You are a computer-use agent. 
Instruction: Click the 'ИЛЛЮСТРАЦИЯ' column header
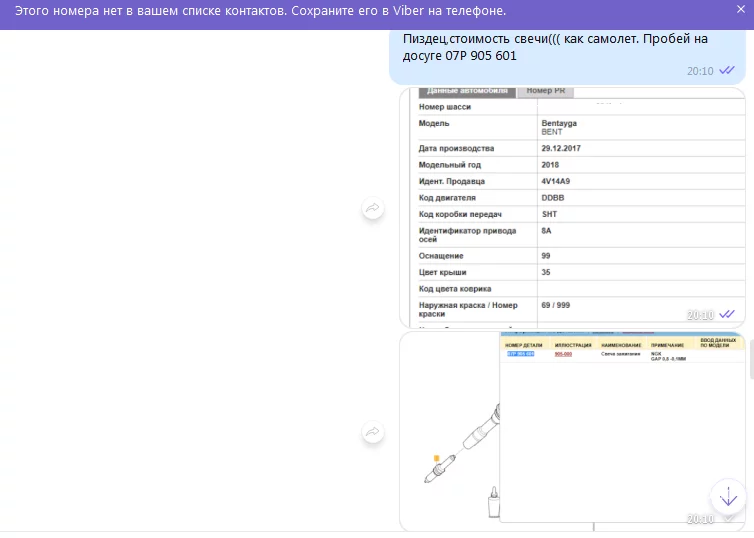tap(573, 345)
